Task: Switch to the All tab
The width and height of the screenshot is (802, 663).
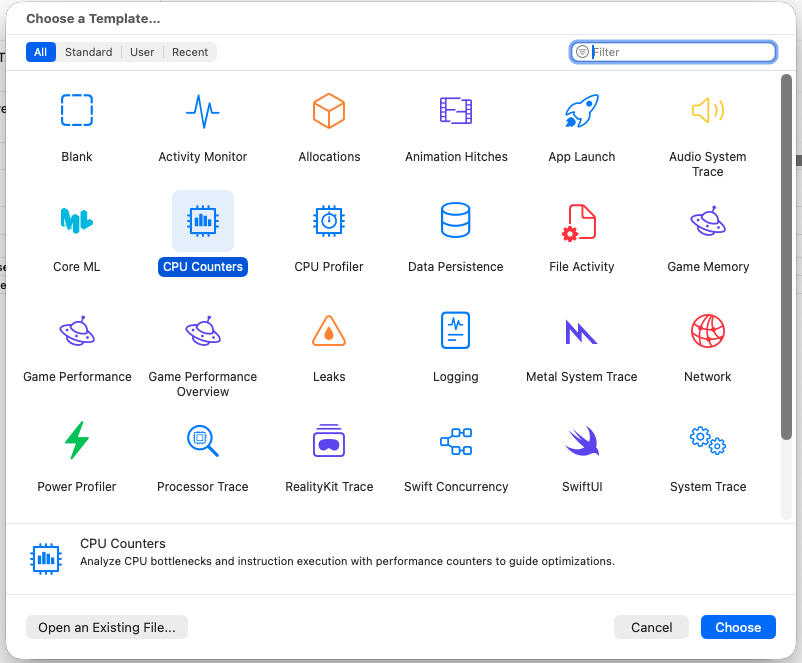Action: coord(40,52)
